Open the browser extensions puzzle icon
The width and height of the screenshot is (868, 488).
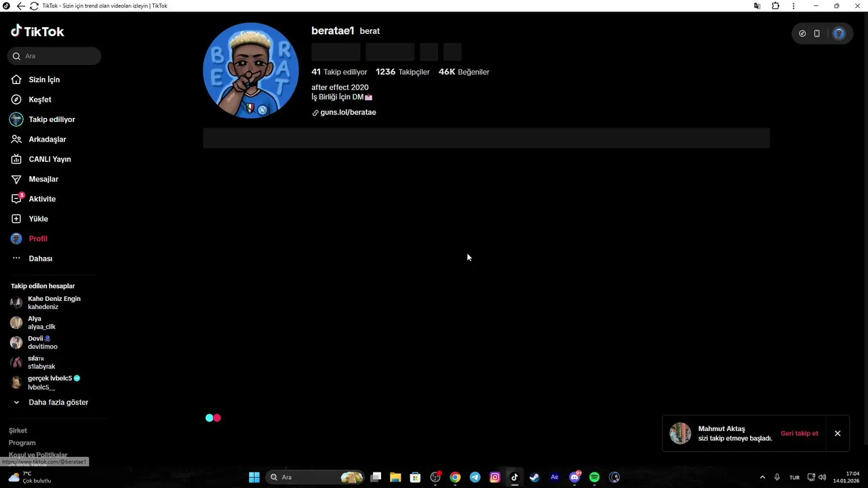775,6
